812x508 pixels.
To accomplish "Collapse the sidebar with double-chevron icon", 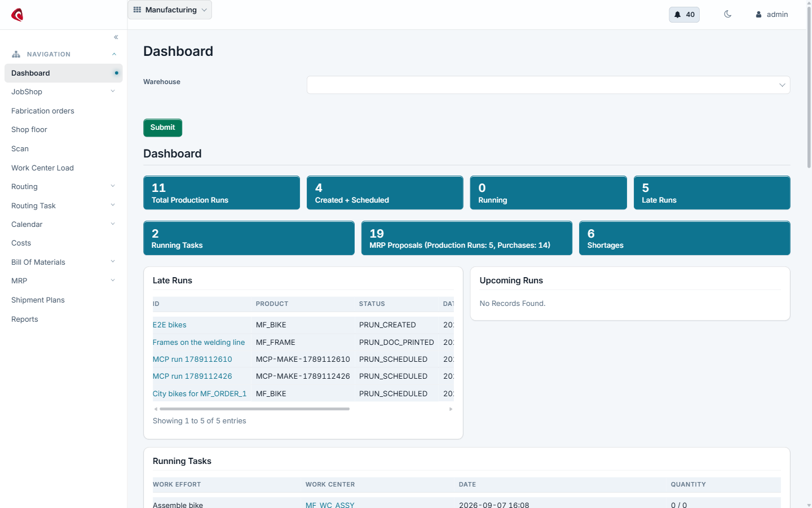I will click(116, 37).
